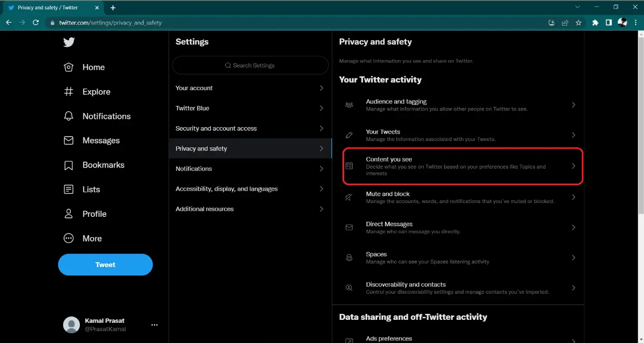Screen dimensions: 644x343
Task: Open Spaces settings
Action: (x=458, y=258)
